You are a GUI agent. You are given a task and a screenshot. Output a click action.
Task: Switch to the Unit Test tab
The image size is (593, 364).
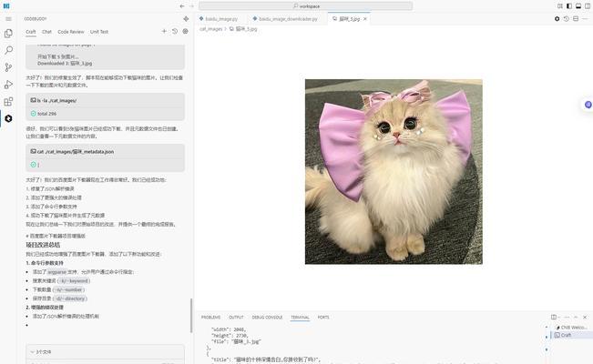pos(99,32)
